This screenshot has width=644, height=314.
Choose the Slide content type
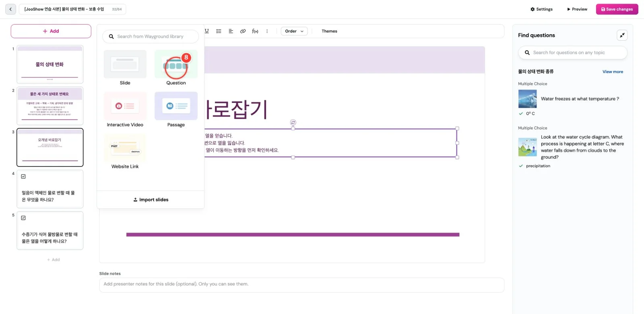click(125, 68)
